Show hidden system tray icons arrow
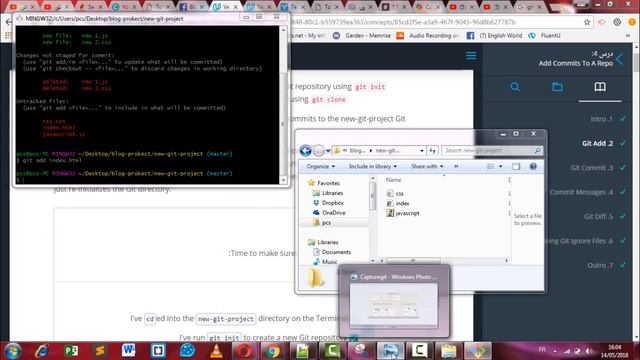Image resolution: width=640 pixels, height=360 pixels. point(555,351)
